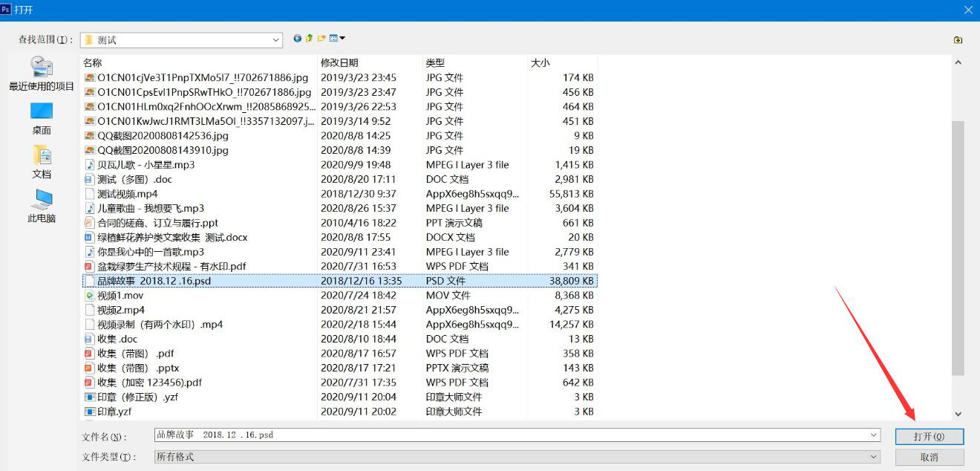Open 此电脑 in the sidebar
The width and height of the screenshot is (980, 471).
42,207
